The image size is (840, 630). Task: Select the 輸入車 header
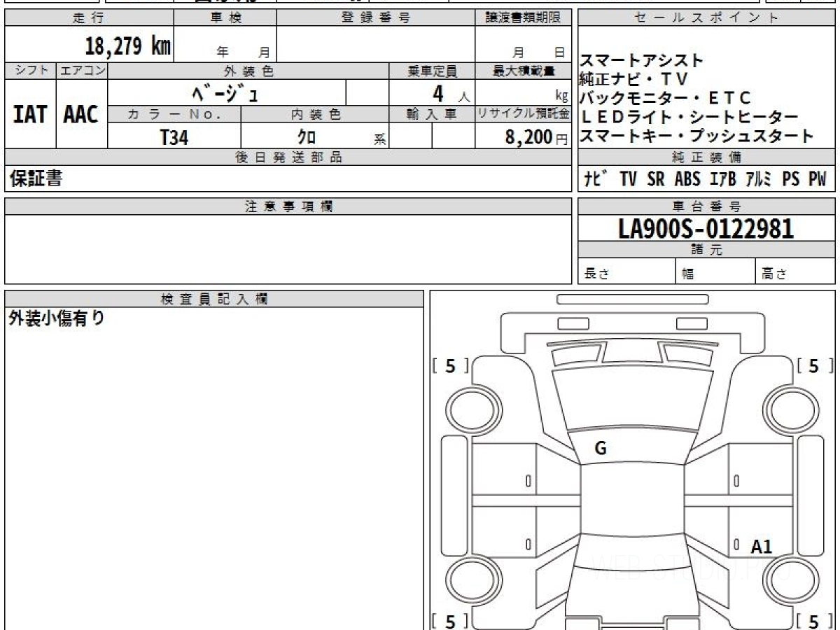point(432,114)
